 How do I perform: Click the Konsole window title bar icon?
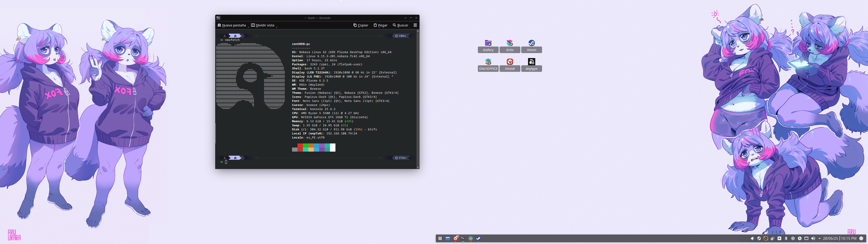(218, 18)
